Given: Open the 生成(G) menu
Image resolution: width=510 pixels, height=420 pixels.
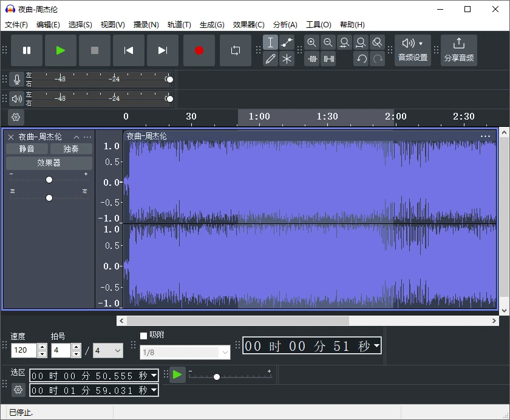Looking at the screenshot, I should point(211,24).
